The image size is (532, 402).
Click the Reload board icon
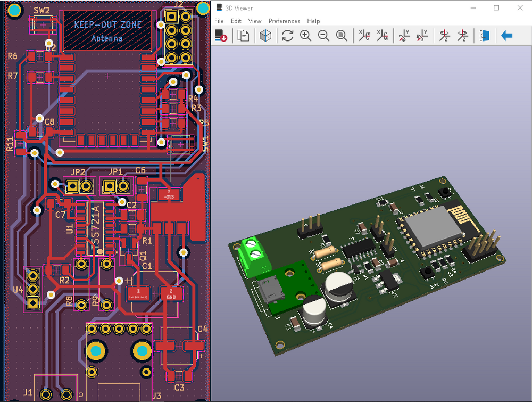coord(221,36)
